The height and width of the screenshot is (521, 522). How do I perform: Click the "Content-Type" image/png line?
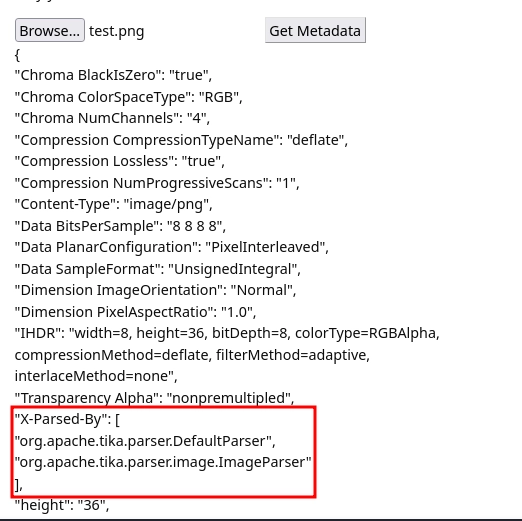(114, 204)
